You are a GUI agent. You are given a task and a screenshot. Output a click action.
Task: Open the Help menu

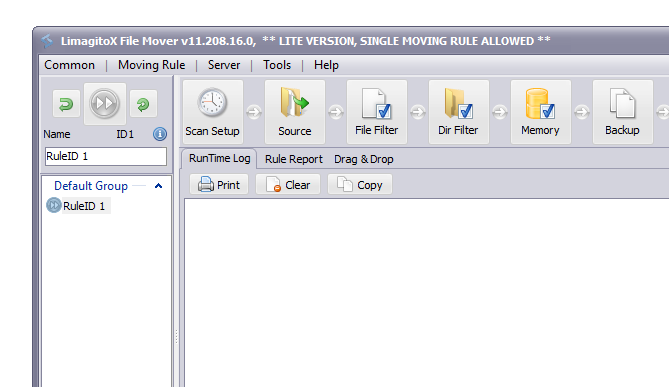(326, 65)
